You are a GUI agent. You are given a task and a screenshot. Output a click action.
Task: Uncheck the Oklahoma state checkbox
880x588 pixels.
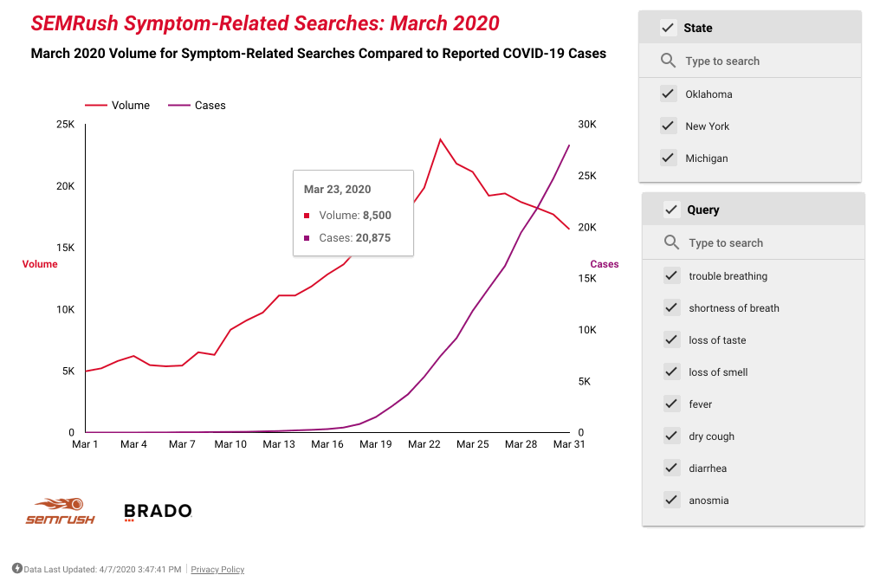tap(668, 94)
